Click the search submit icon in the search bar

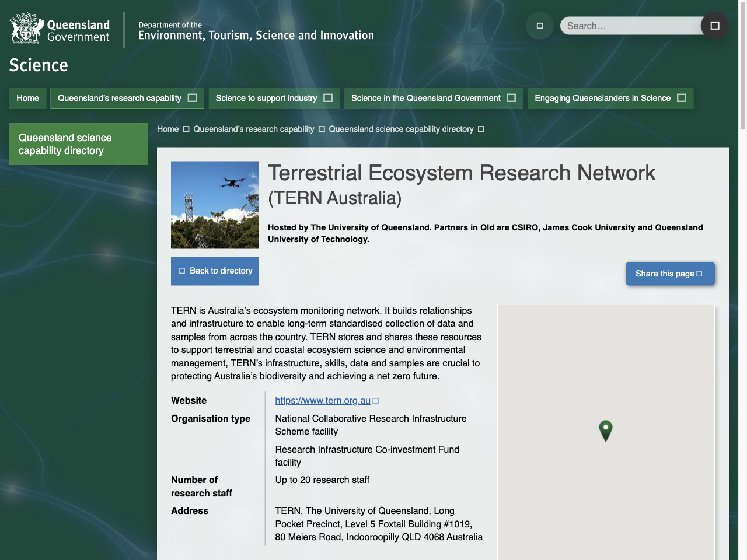(x=714, y=26)
